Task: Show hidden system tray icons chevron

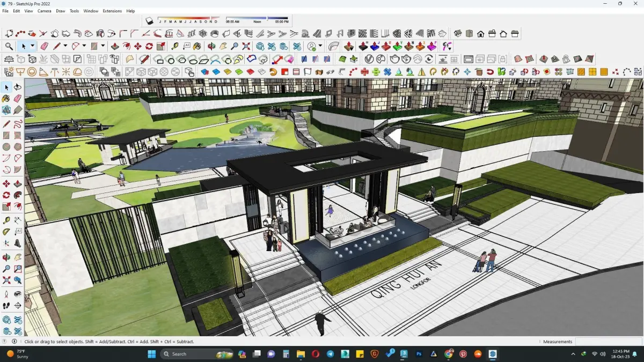Action: point(574,354)
